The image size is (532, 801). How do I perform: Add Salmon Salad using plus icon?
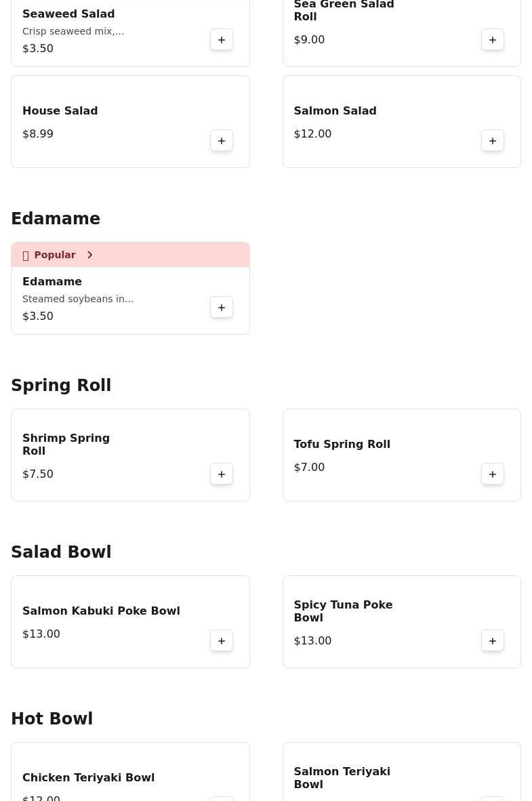[493, 141]
